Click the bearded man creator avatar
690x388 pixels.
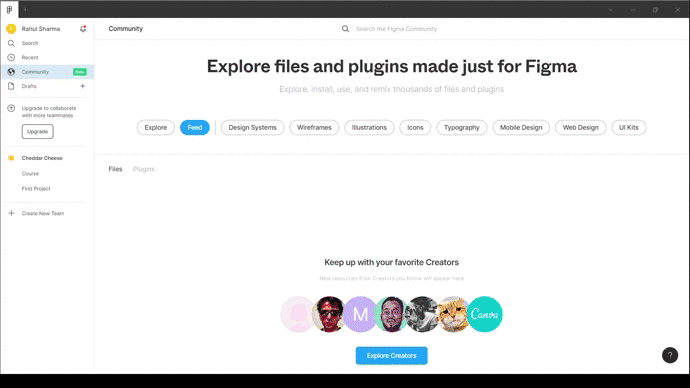point(391,314)
